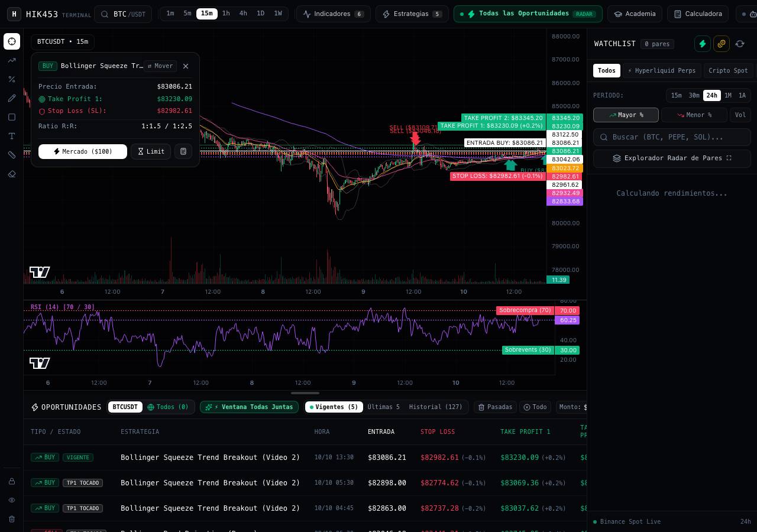Click the lock drawings icon
Screen dimensions: 757x532
coord(12,481)
